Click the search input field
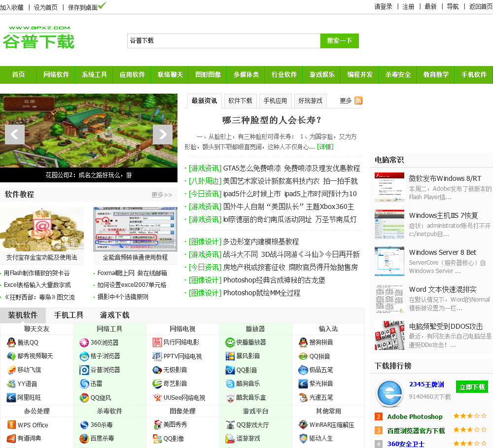This screenshot has width=493, height=448. (x=224, y=41)
